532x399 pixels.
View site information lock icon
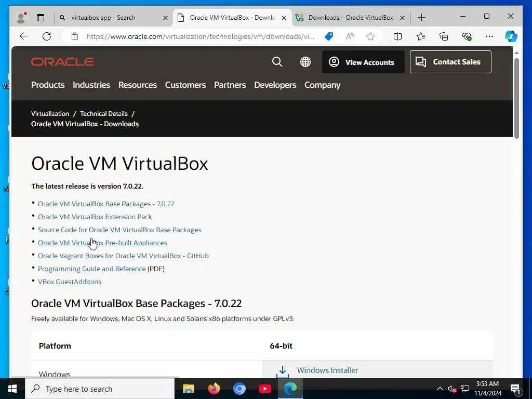point(75,36)
